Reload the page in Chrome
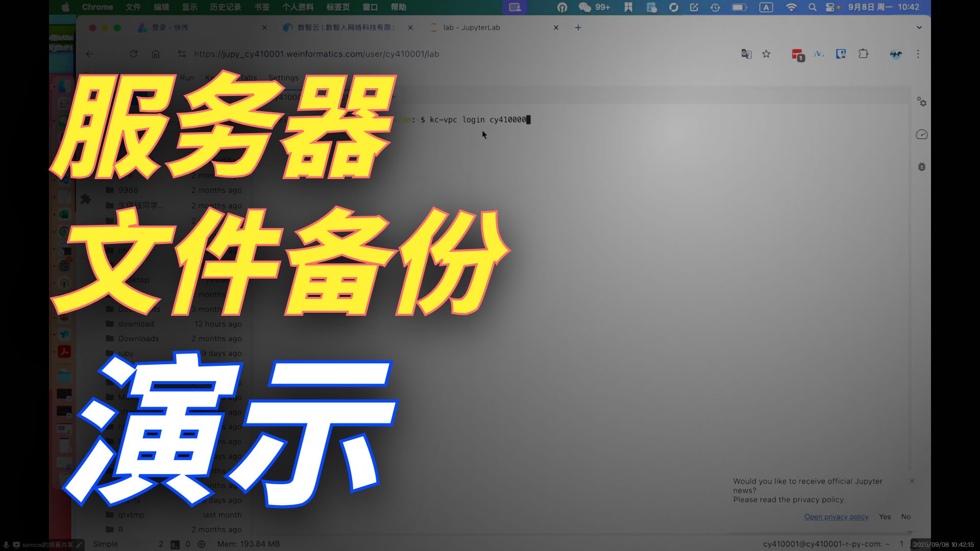This screenshot has height=551, width=980. (133, 54)
